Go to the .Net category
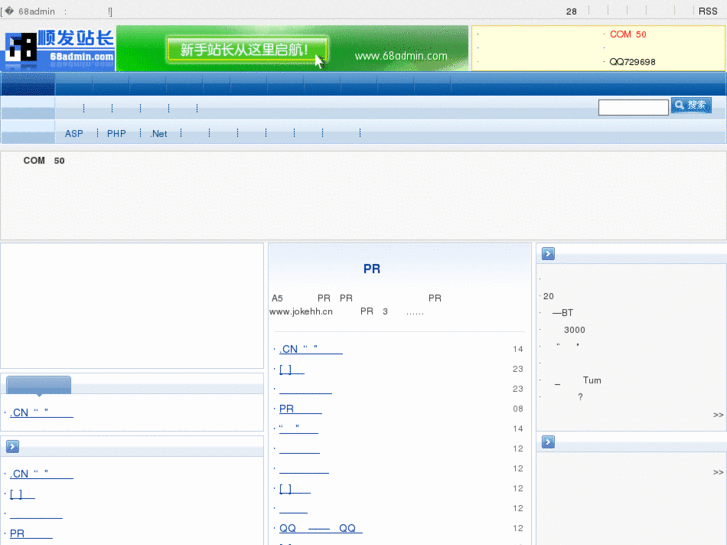This screenshot has width=727, height=545. coord(159,134)
